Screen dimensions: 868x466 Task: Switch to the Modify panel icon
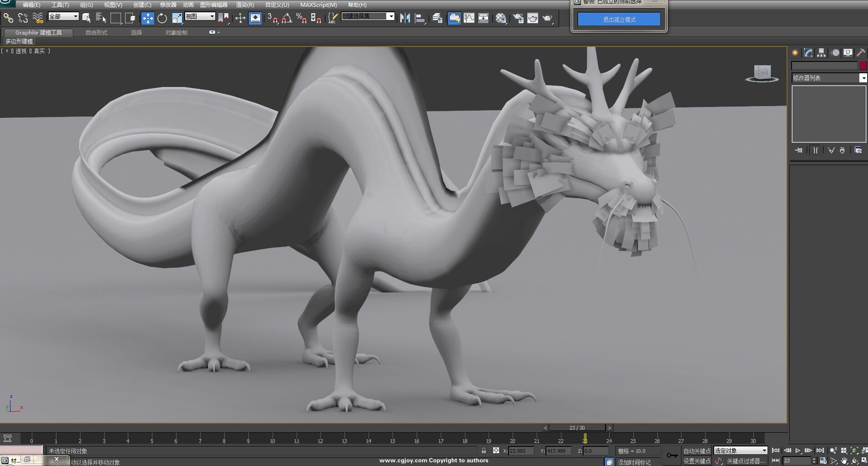[x=808, y=53]
